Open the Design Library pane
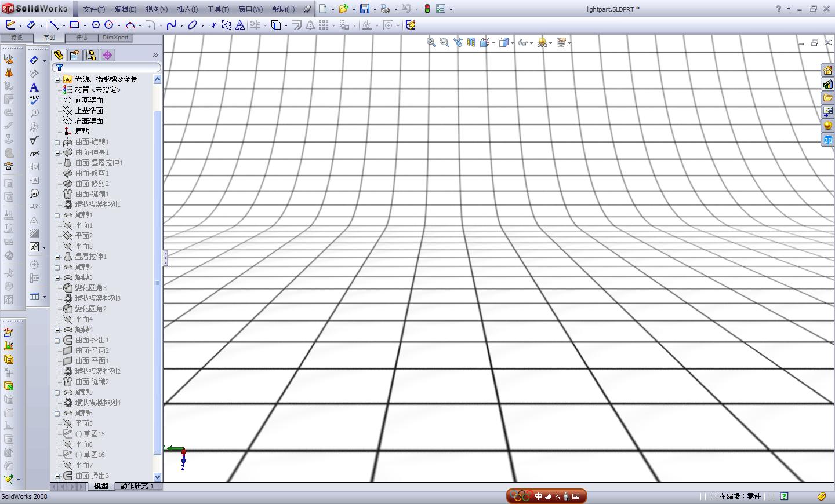This screenshot has width=835, height=504. [x=828, y=84]
